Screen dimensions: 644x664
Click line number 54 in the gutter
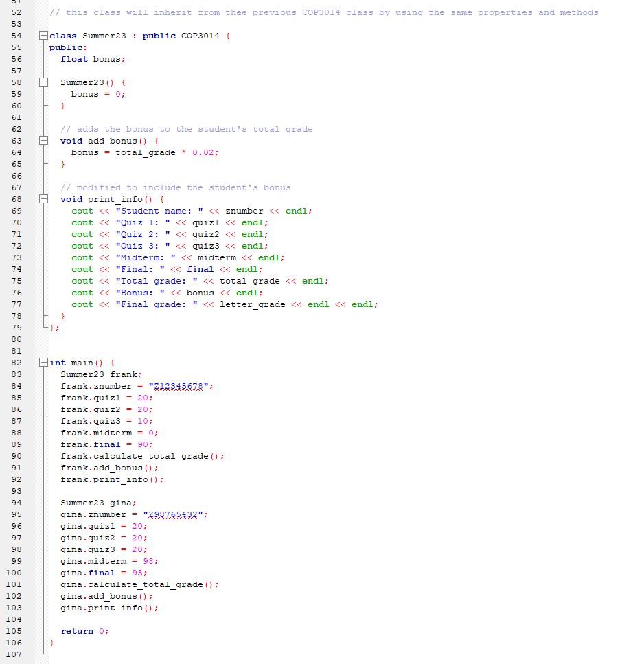click(x=15, y=36)
